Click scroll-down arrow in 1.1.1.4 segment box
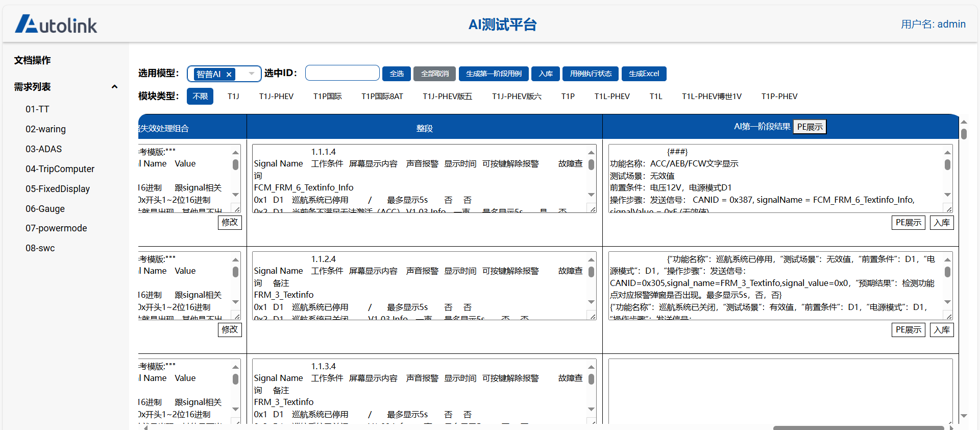The image size is (980, 430). pyautogui.click(x=591, y=195)
